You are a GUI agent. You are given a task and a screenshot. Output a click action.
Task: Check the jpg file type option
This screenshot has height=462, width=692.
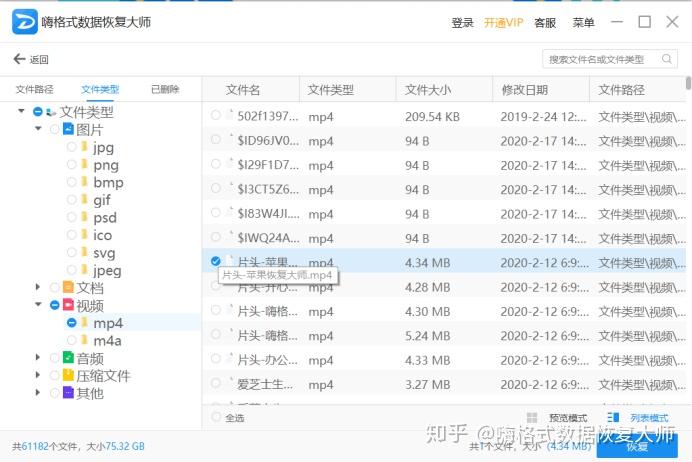point(71,147)
